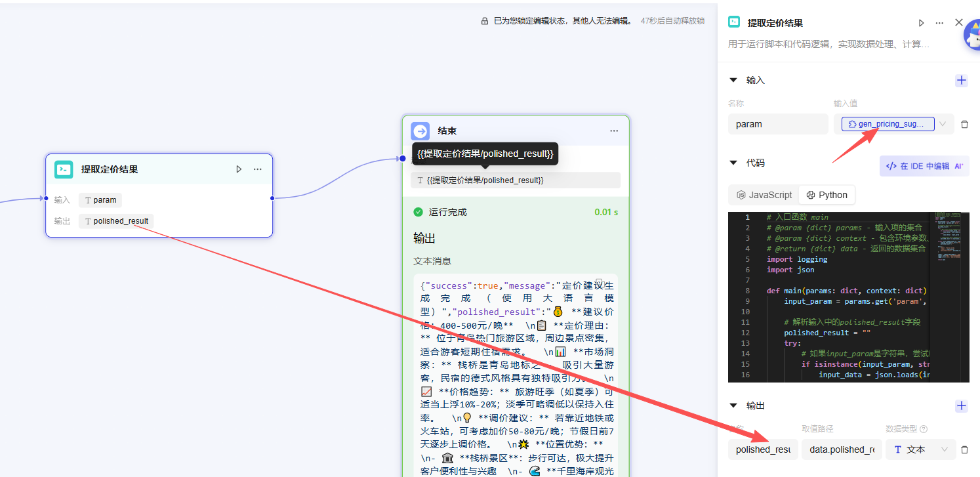Close the 提取定价结果 side panel
980x477 pixels.
(959, 22)
